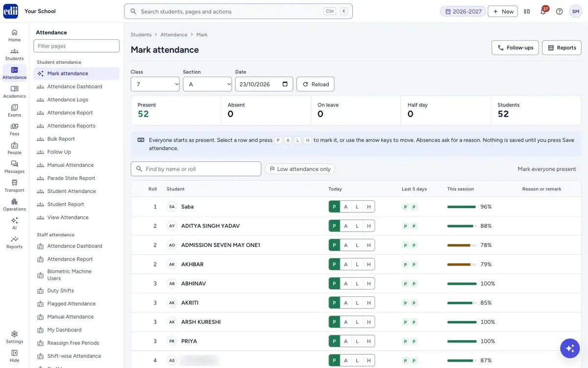The width and height of the screenshot is (588, 368).
Task: Open the floating AI assistant sparkle button
Action: click(570, 348)
